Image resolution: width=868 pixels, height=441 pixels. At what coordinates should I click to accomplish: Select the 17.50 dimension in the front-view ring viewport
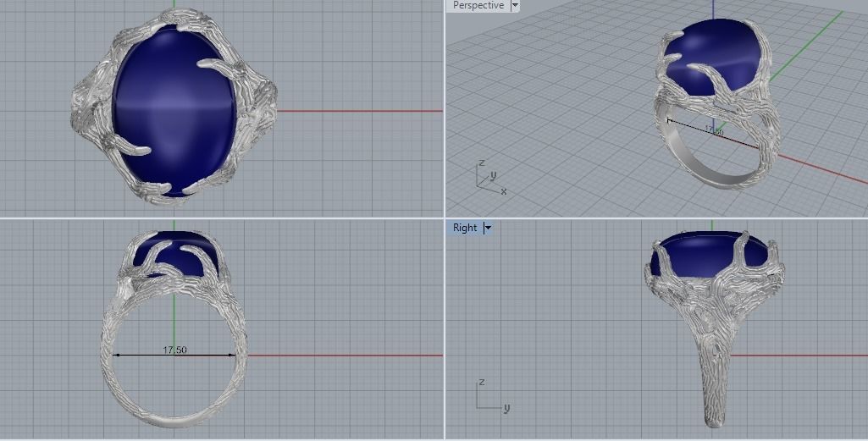coord(174,350)
